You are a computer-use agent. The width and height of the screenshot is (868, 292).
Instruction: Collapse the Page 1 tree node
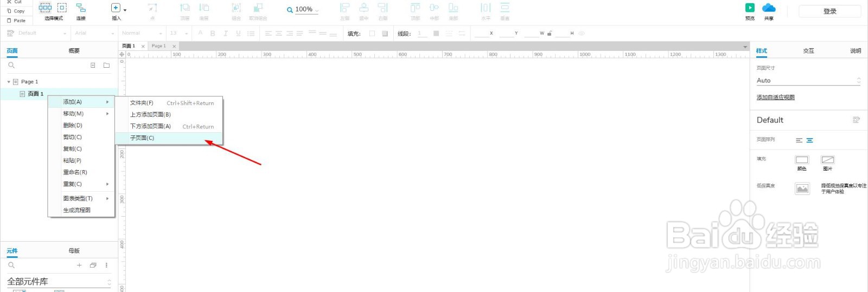click(9, 82)
